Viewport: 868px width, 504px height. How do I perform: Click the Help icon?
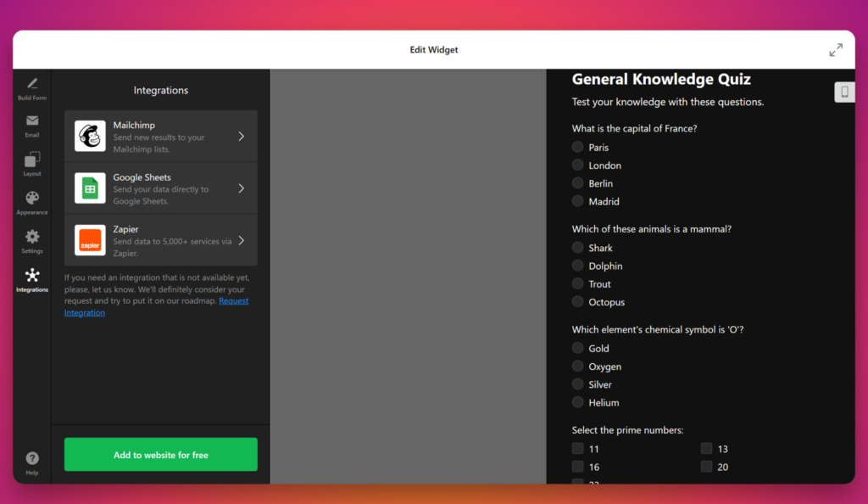31,458
